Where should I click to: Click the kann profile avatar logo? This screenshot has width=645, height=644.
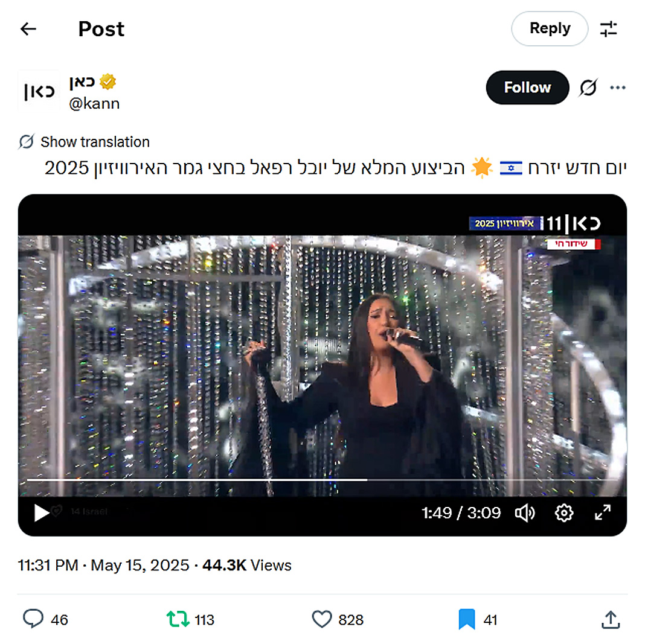point(39,91)
